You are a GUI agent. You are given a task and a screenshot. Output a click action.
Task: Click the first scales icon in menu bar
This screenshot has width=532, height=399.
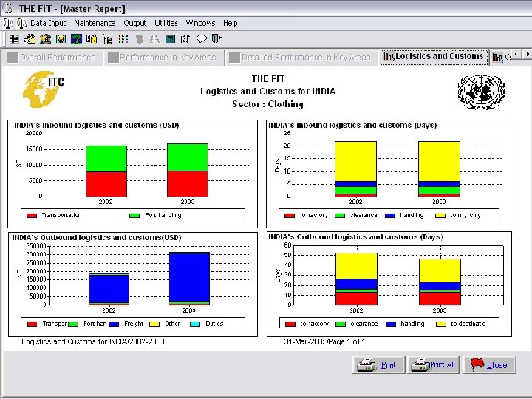coord(8,24)
